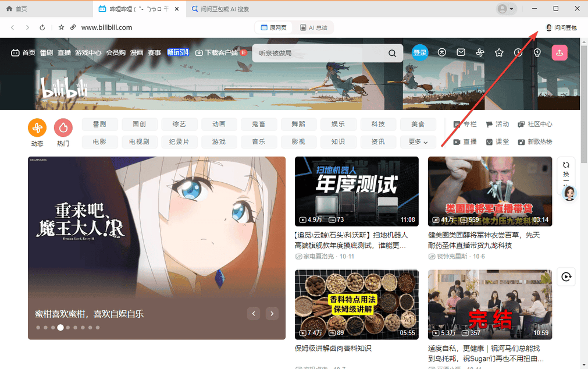The width and height of the screenshot is (588, 369).
Task: Open watch history via the clock icon
Action: tap(518, 52)
